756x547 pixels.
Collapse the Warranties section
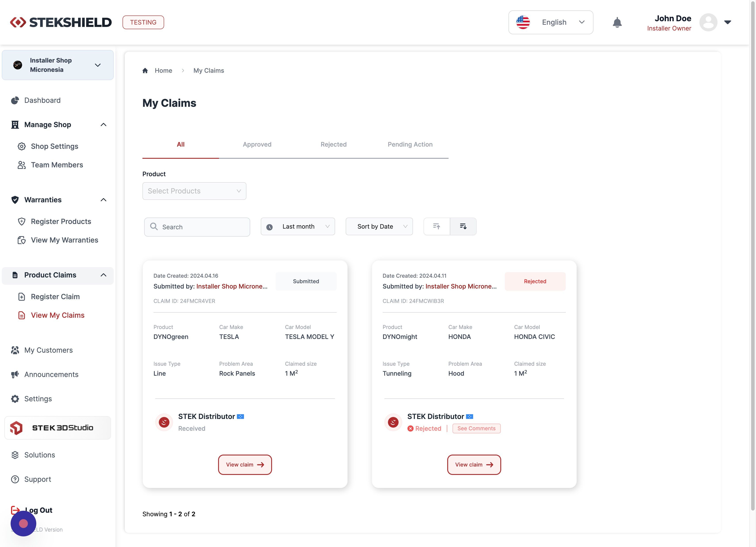pyautogui.click(x=103, y=200)
